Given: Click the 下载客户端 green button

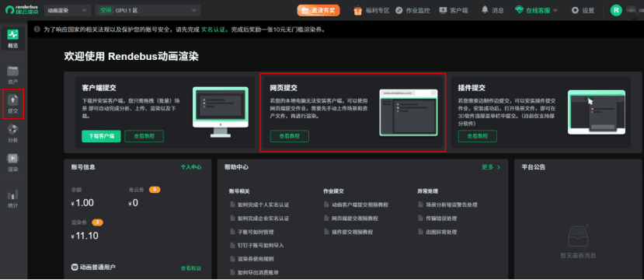Looking at the screenshot, I should pyautogui.click(x=102, y=136).
